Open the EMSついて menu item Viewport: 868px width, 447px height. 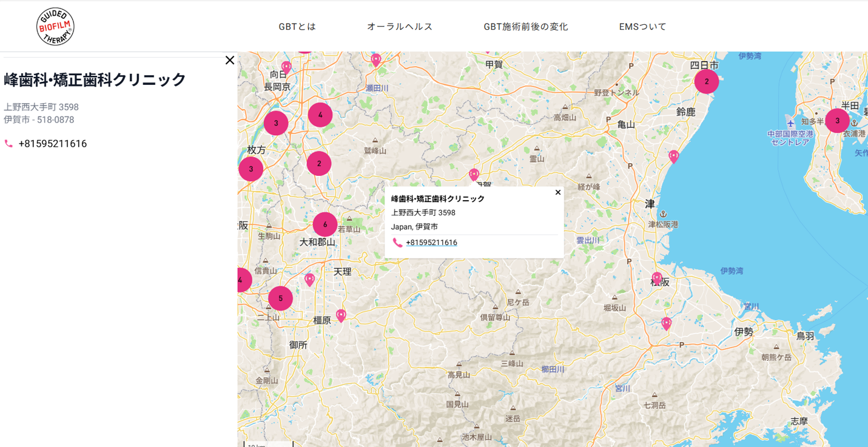(642, 27)
